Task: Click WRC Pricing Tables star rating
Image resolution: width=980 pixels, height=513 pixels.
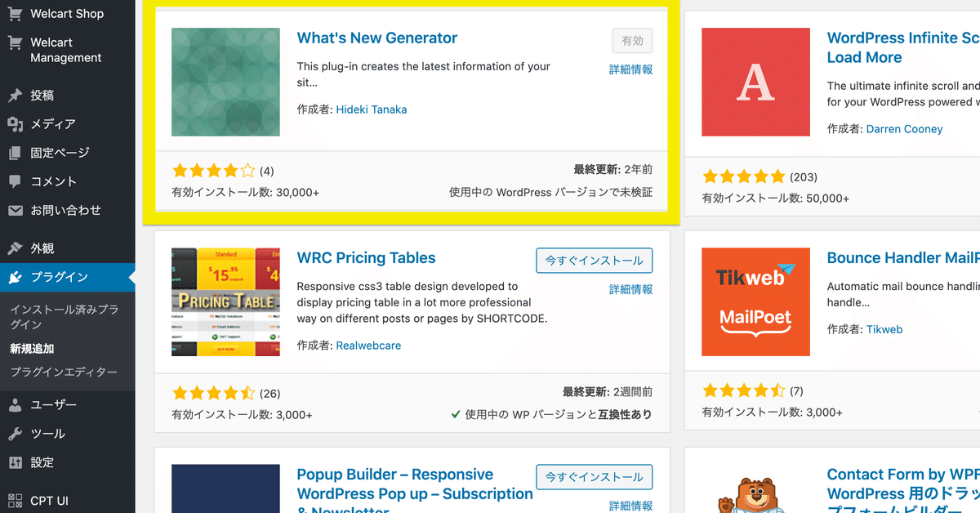Action: pyautogui.click(x=213, y=391)
